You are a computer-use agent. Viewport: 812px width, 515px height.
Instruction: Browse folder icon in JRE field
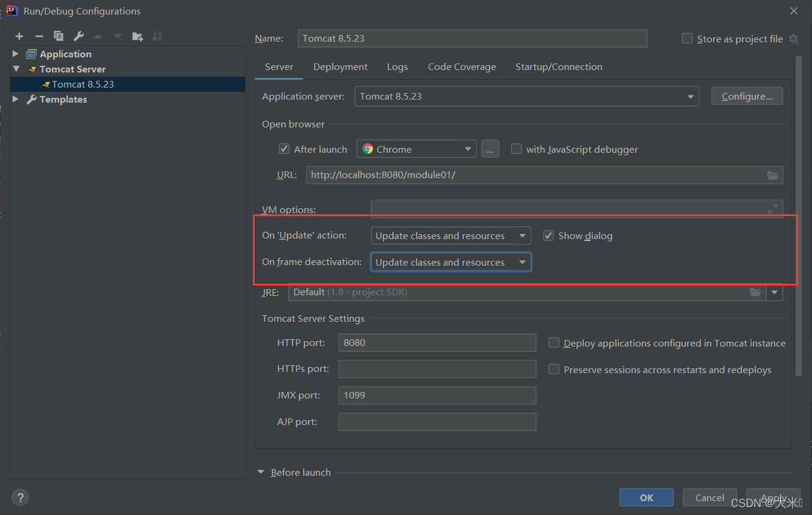pyautogui.click(x=755, y=292)
